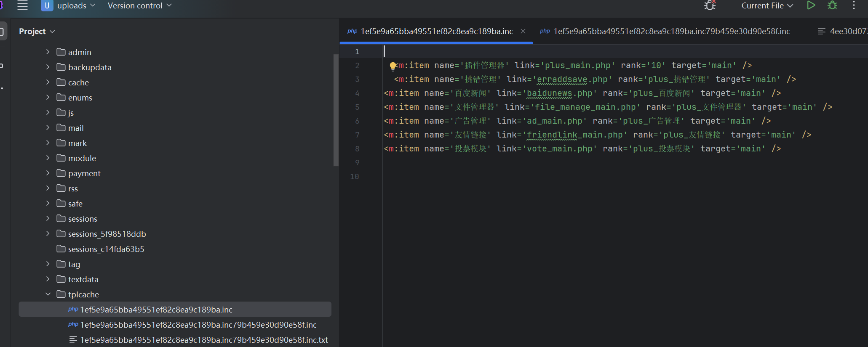Select the payment folder row
The image size is (868, 347).
[175, 173]
